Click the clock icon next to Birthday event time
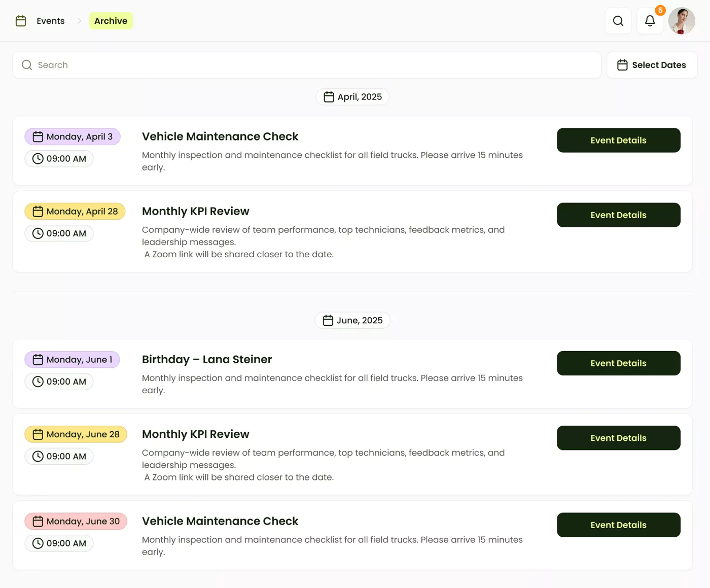710x588 pixels. pos(37,382)
